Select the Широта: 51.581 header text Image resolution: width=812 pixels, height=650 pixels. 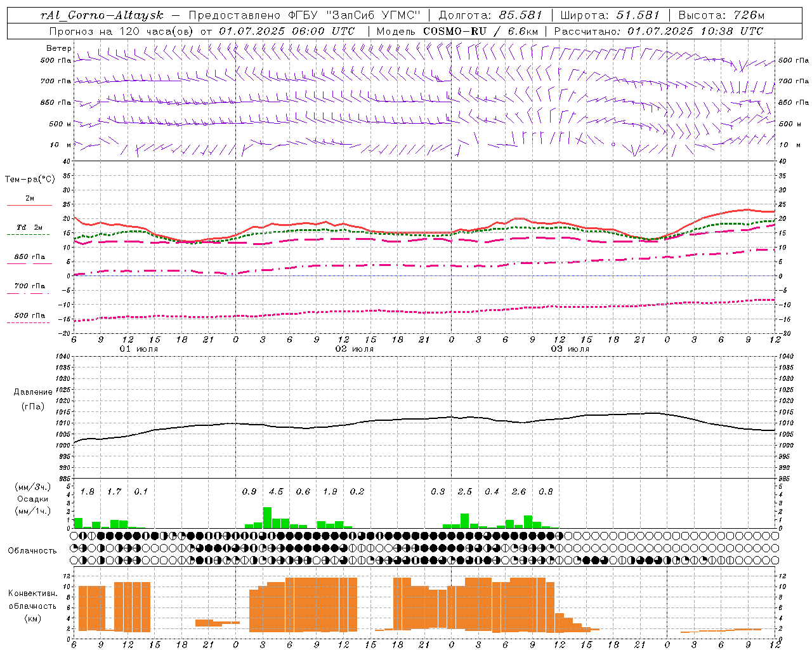(x=610, y=15)
